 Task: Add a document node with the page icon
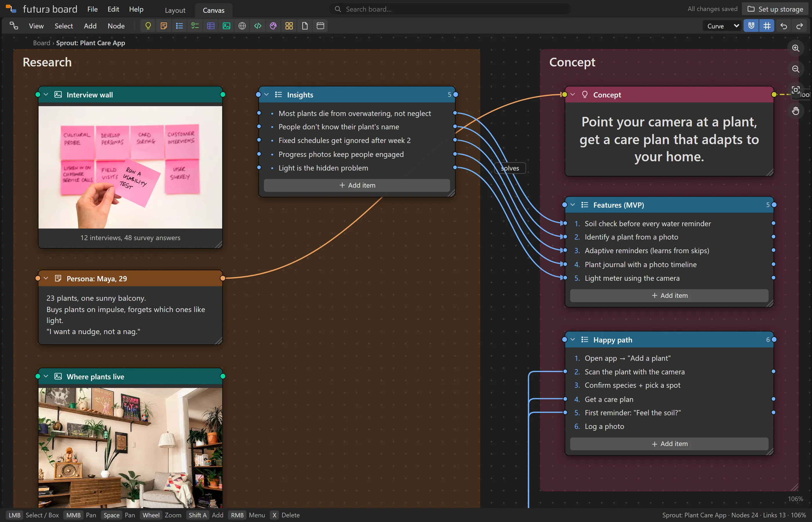coord(305,26)
